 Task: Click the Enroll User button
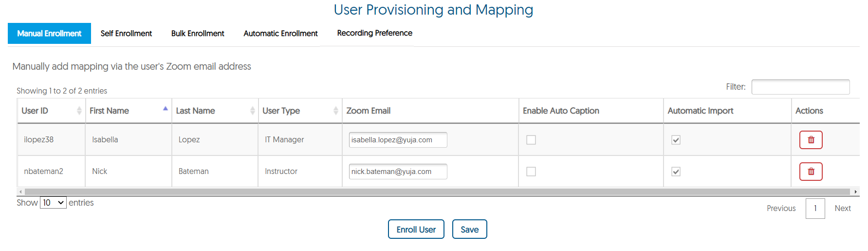click(x=416, y=229)
